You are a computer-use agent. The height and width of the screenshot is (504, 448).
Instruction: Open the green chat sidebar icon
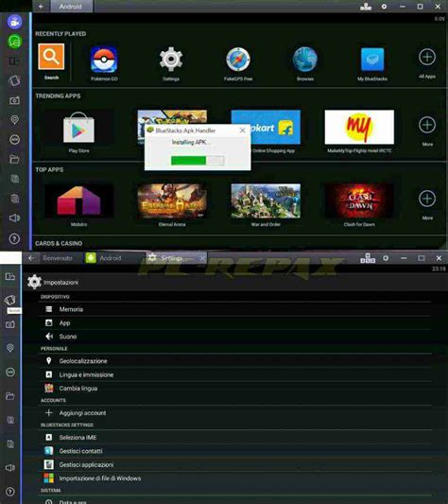pyautogui.click(x=14, y=42)
